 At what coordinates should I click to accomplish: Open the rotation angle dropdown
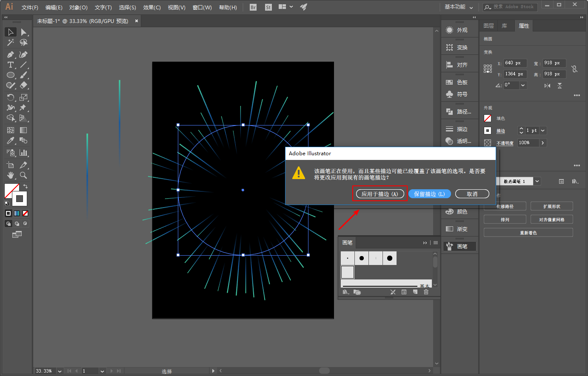(523, 85)
